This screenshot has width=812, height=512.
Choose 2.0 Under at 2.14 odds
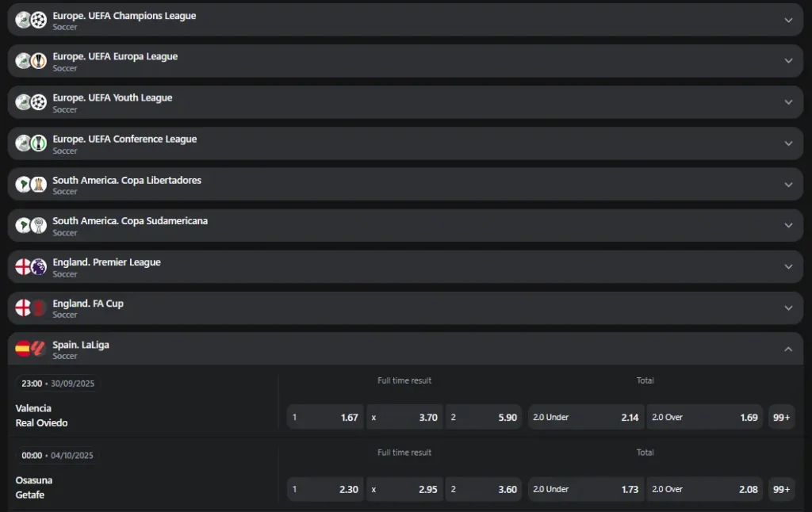pos(585,417)
